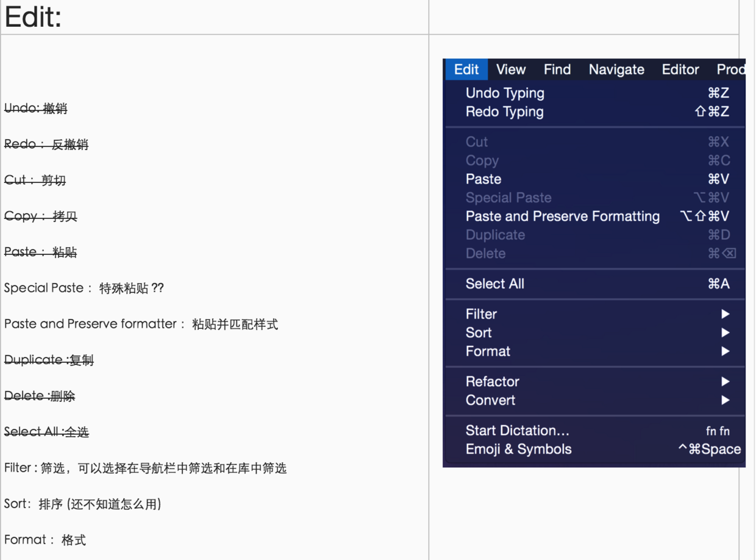
Task: Click the struck-through Copy: 拷贝 line
Action: pos(40,217)
